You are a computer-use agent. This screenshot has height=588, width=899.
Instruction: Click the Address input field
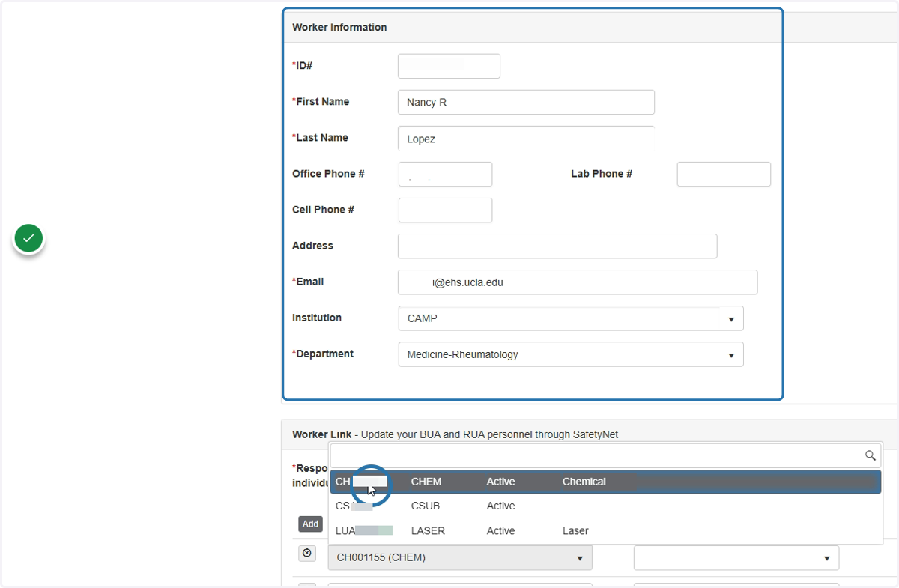point(557,246)
